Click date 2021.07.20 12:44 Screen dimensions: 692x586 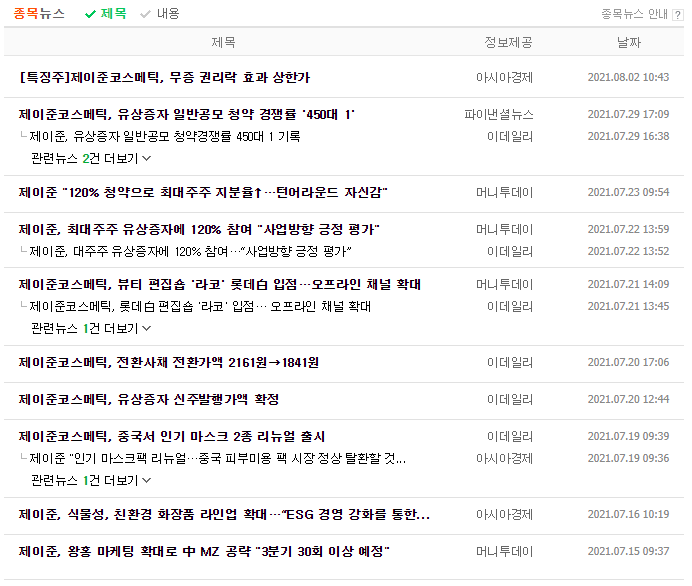tap(628, 399)
